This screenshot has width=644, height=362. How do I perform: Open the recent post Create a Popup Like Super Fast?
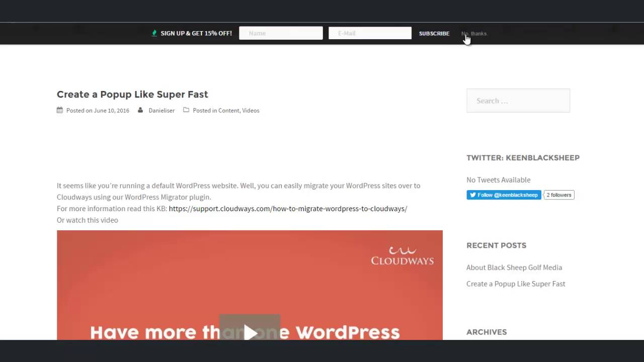(x=516, y=284)
